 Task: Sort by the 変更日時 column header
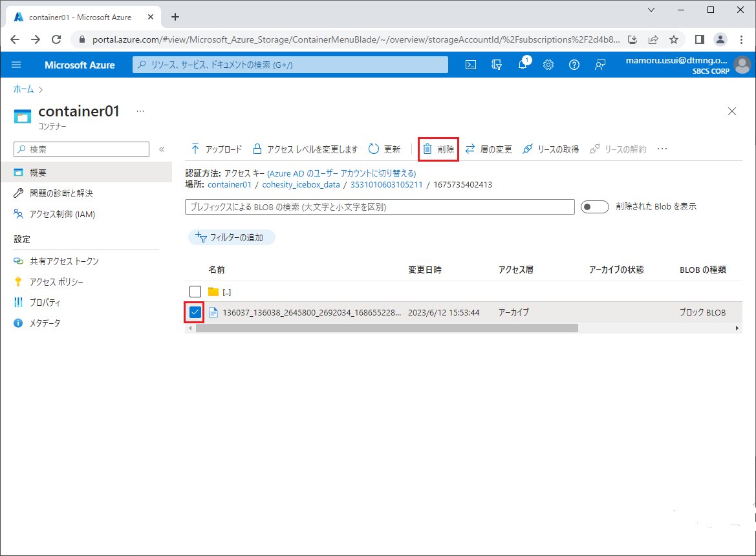point(425,270)
